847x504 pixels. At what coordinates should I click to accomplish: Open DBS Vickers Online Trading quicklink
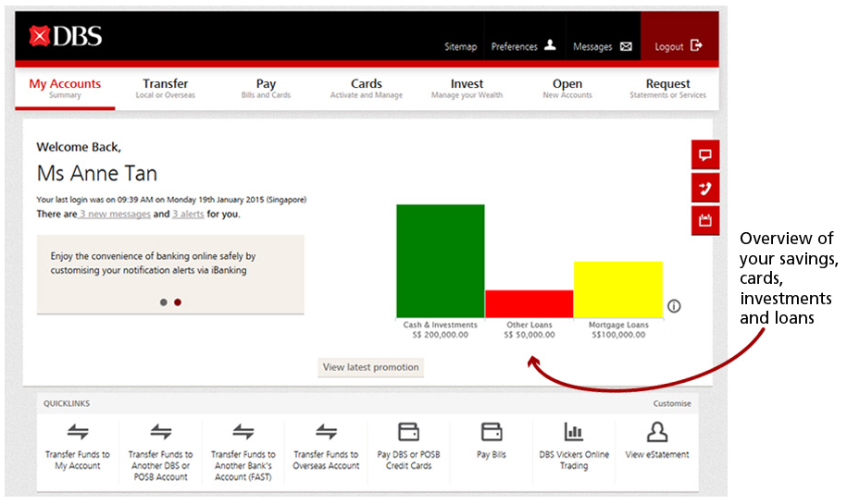(574, 445)
